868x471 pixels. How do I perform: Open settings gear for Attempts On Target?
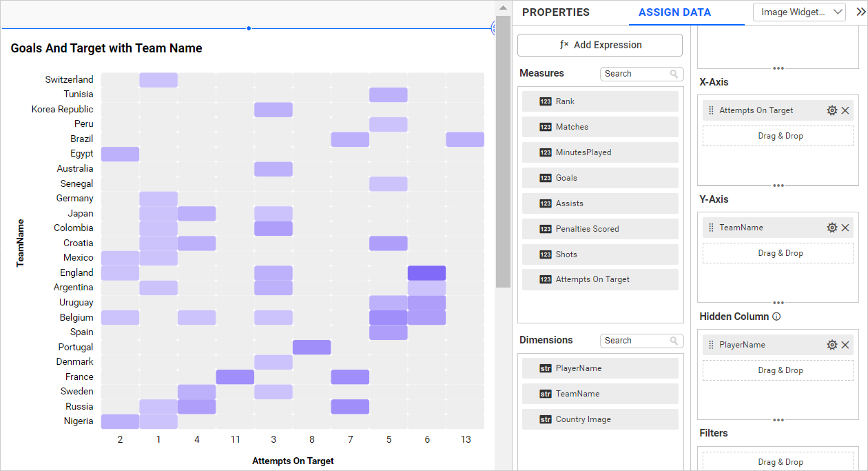831,110
